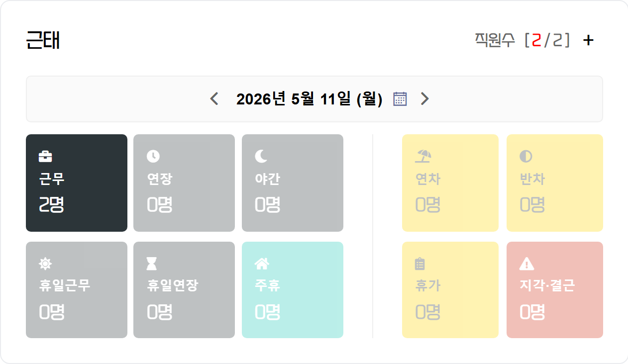Open the calendar date picker icon
The width and height of the screenshot is (628, 364).
coord(400,99)
